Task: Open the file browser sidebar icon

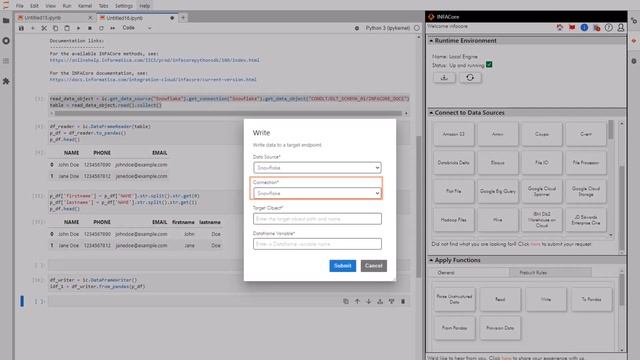Action: click(6, 20)
